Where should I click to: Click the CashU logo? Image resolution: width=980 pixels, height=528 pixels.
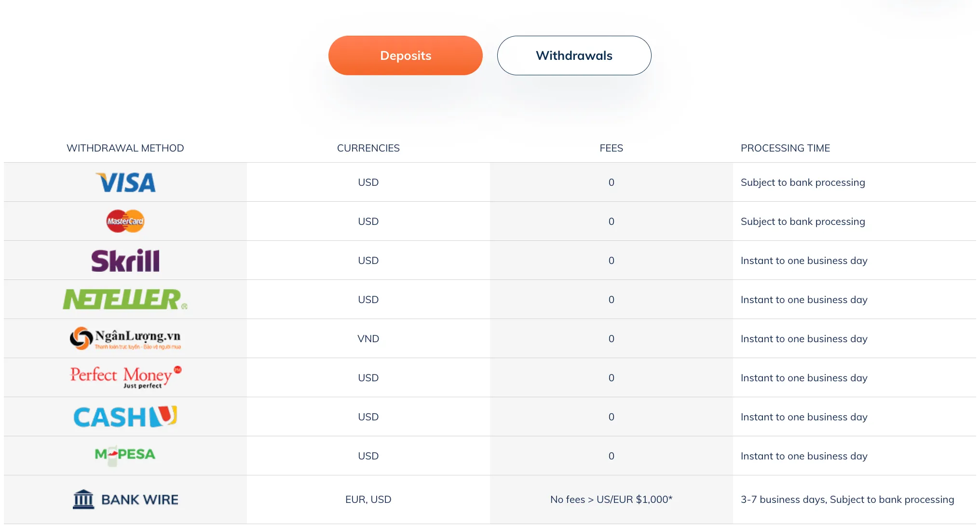click(x=125, y=417)
